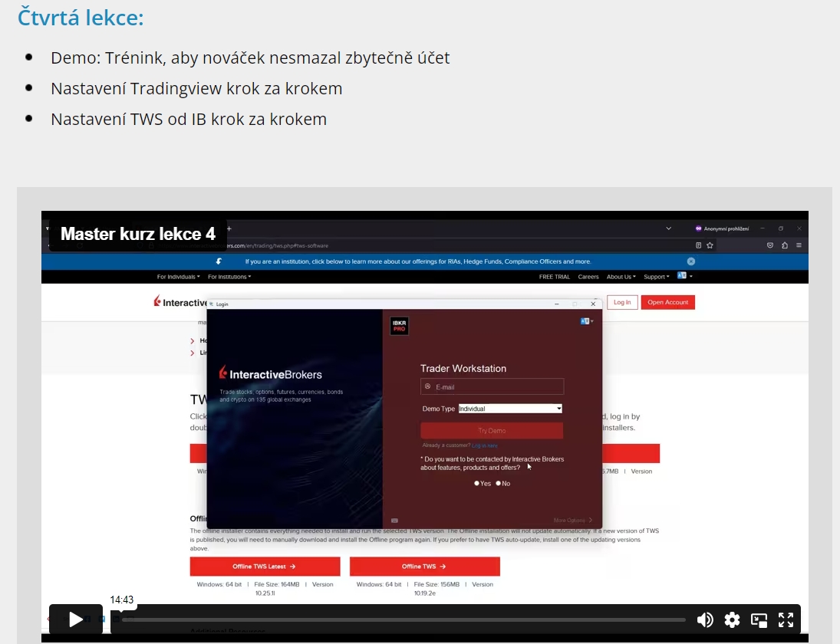840x644 pixels.
Task: Toggle reader view icon in the address bar
Action: 698,245
